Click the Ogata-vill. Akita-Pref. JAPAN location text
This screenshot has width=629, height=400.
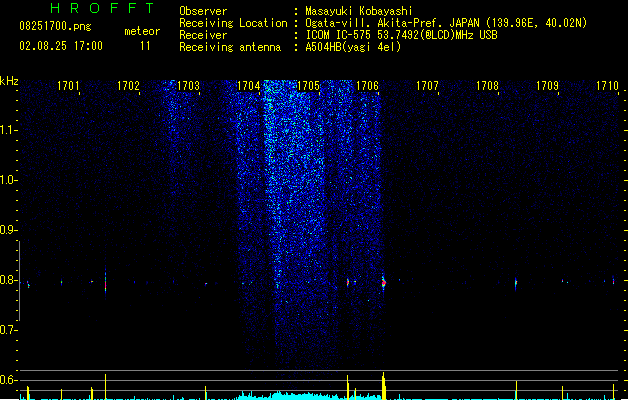(446, 23)
